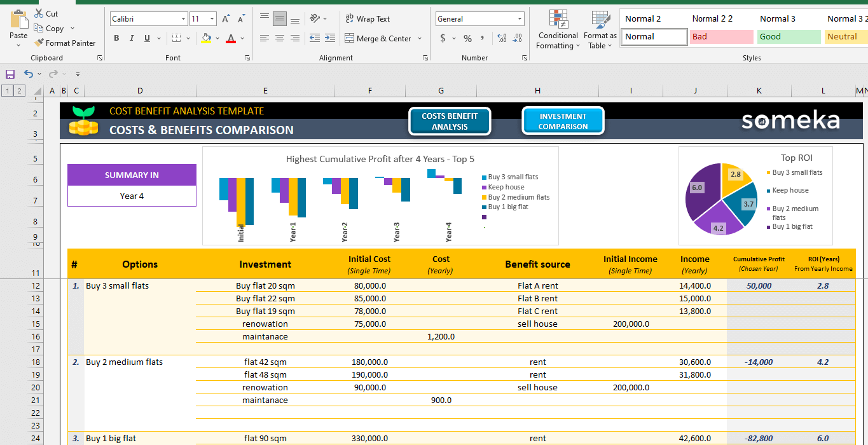This screenshot has height=445, width=868.
Task: Open the fill color dropdown arrow
Action: (216, 39)
